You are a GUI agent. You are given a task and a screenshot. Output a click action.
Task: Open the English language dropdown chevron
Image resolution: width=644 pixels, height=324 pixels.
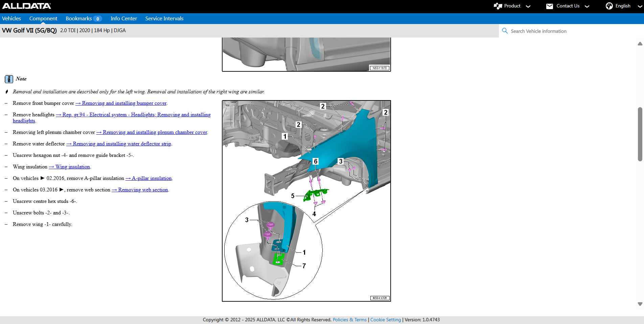tap(640, 6)
